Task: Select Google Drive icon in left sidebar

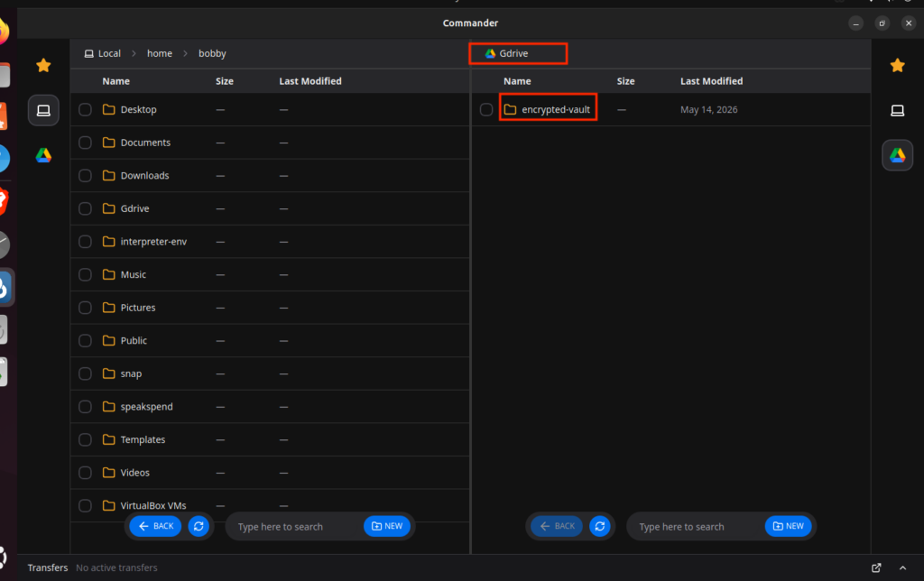Action: coord(43,155)
